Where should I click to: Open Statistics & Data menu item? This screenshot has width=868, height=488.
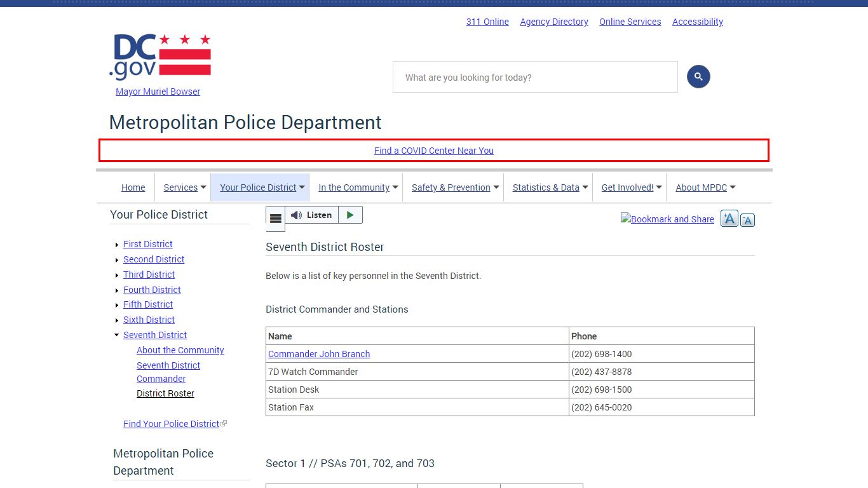tap(546, 187)
